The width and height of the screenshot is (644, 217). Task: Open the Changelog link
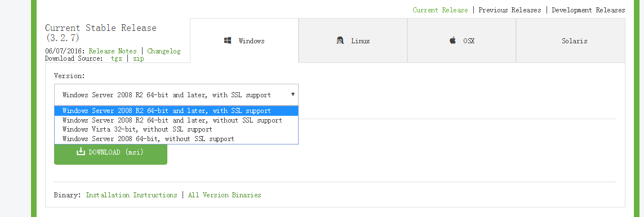coord(163,51)
